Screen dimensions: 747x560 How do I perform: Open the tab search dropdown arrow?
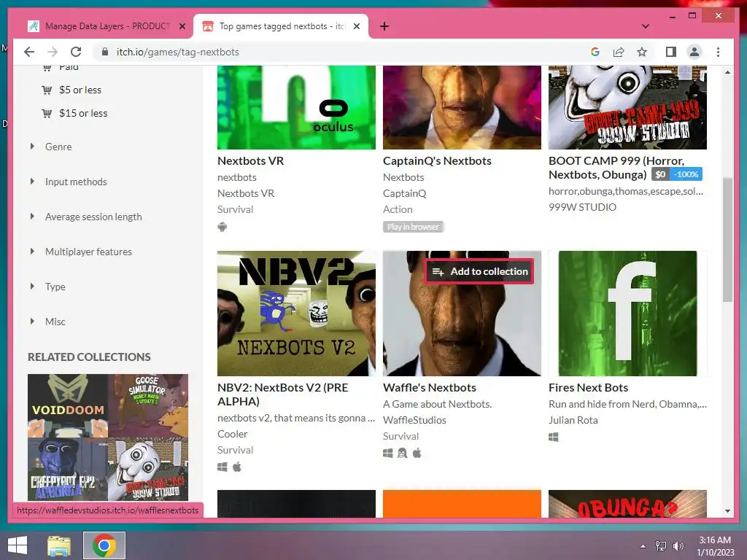pyautogui.click(x=646, y=26)
